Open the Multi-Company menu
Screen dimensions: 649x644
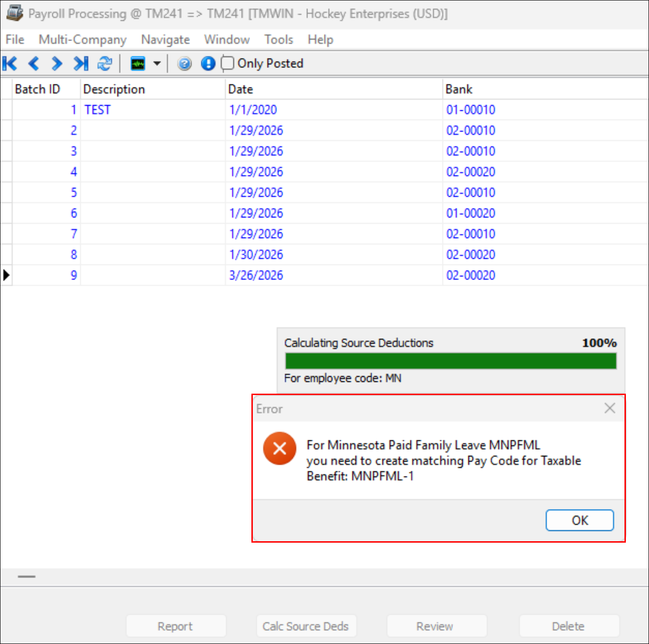83,40
